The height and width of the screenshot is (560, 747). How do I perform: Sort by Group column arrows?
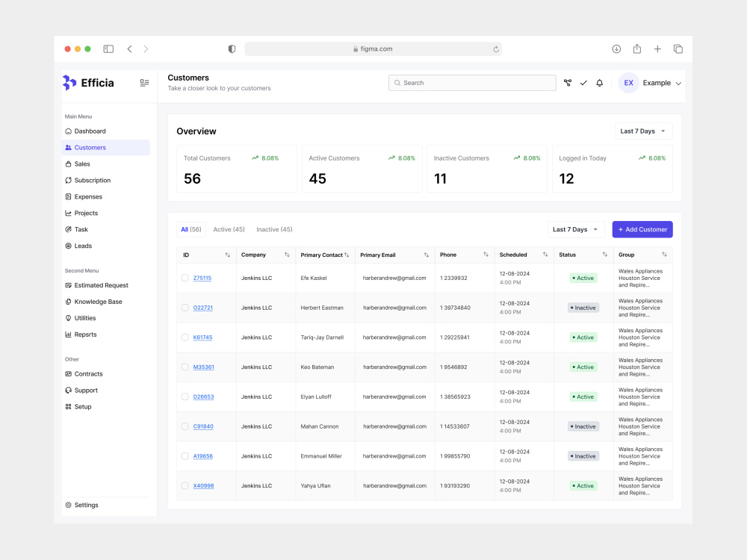click(x=664, y=255)
